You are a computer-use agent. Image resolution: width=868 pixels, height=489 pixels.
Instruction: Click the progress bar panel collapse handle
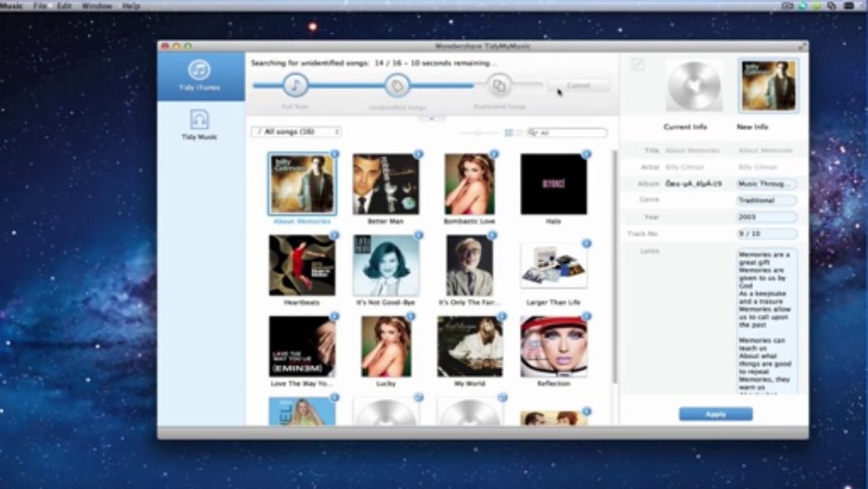(x=432, y=118)
